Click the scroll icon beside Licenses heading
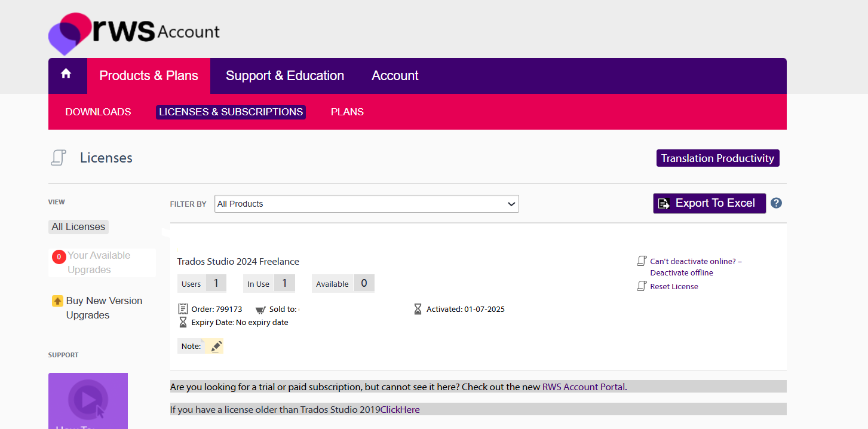Screen dimensions: 868x429 [58, 158]
